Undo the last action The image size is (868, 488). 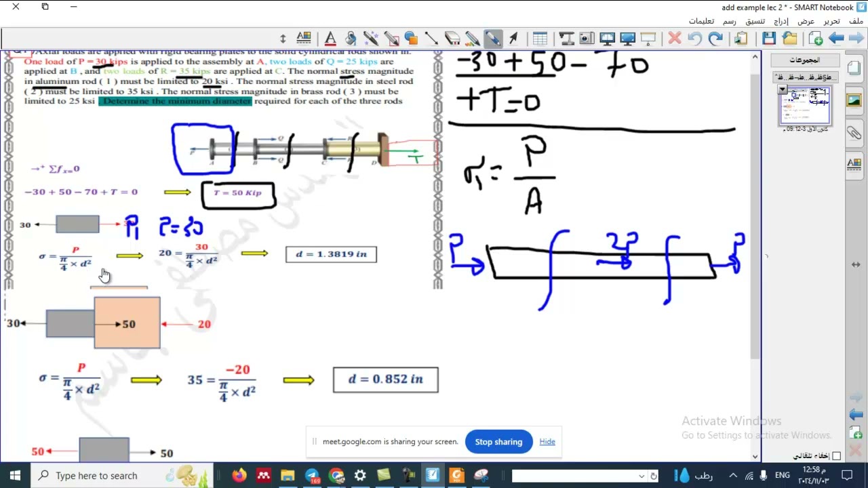(x=695, y=39)
